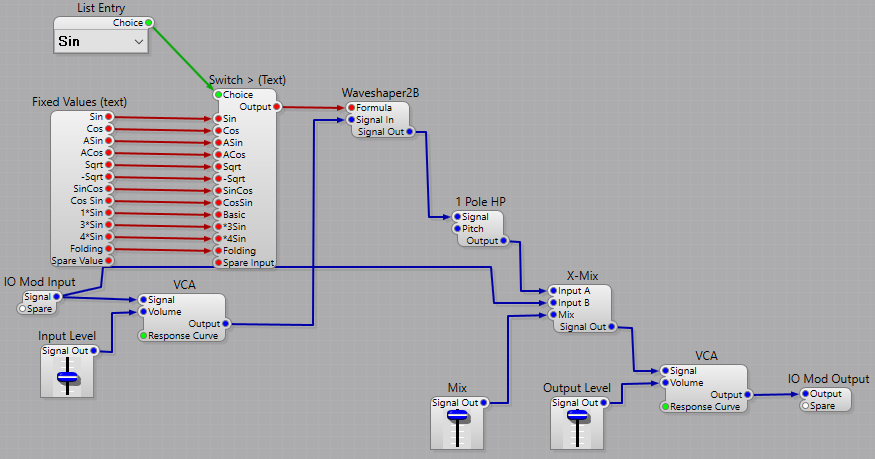This screenshot has height=459, width=875.
Task: Click the Volume input pin on left VCA
Action: click(143, 311)
